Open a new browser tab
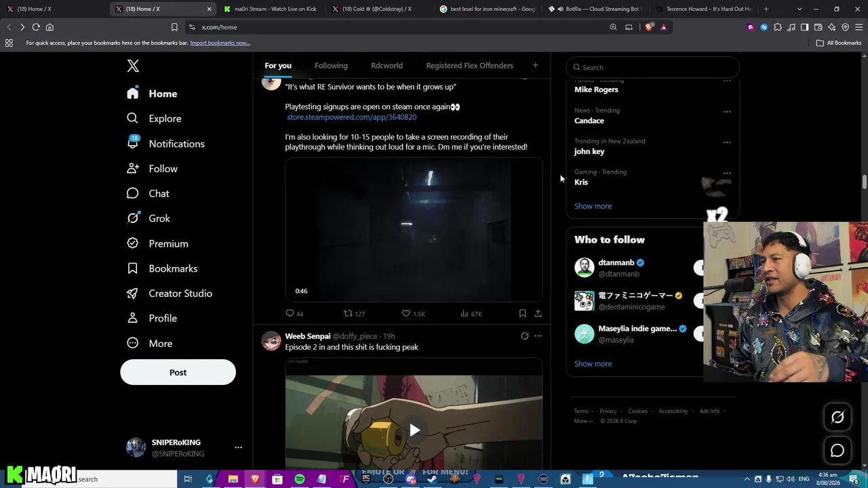 [766, 9]
